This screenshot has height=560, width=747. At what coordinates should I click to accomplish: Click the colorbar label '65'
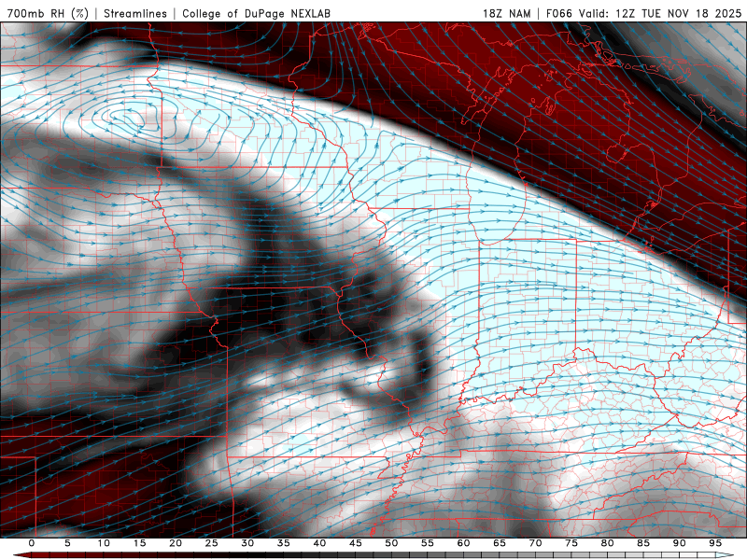[500, 543]
